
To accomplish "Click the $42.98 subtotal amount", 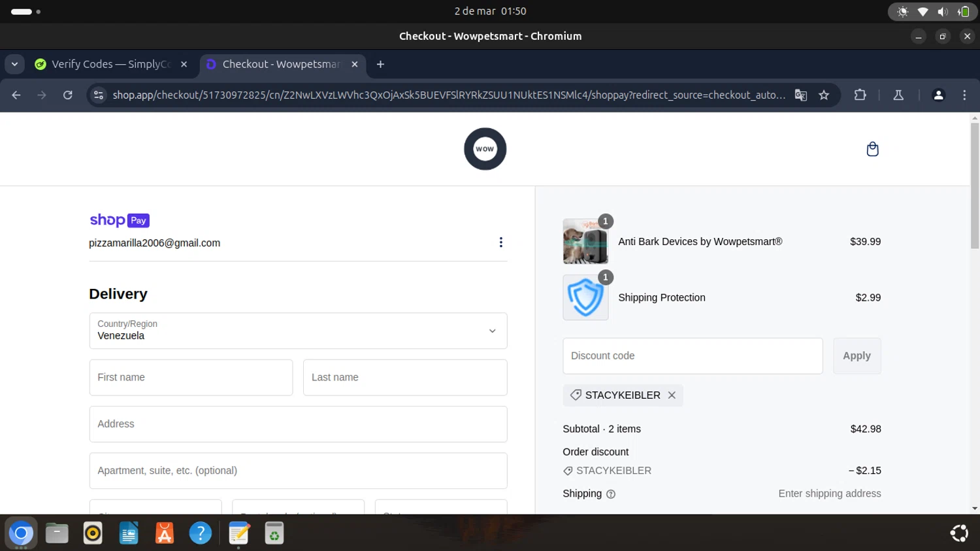I will 865,429.
